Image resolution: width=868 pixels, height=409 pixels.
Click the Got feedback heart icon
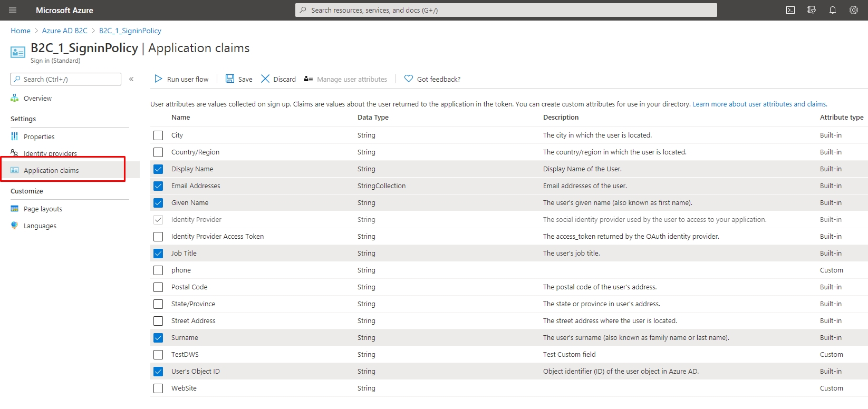coord(409,79)
